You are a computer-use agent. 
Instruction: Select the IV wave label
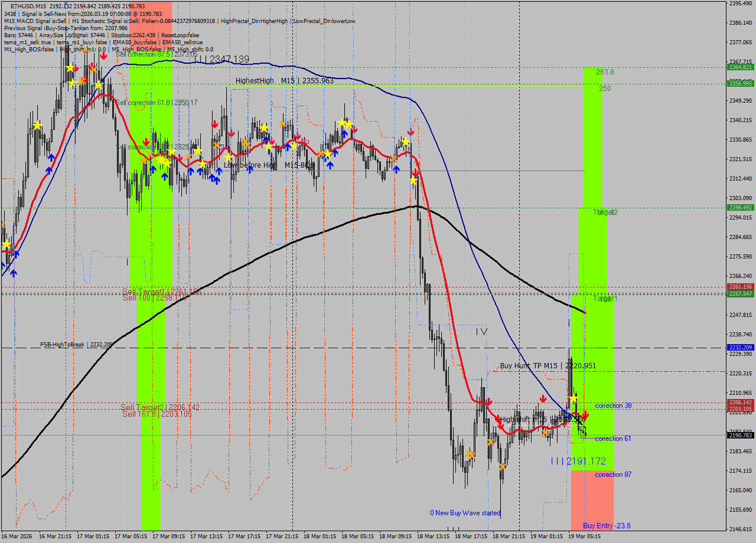(481, 332)
